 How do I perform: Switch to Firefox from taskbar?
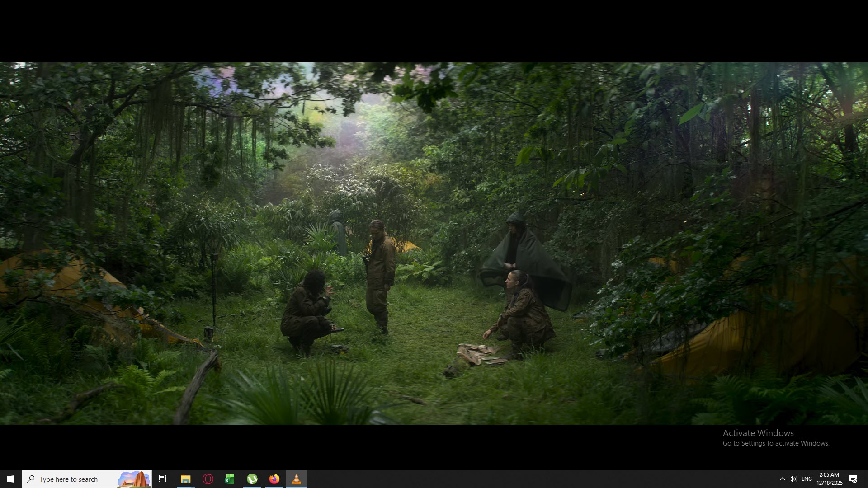pos(274,479)
